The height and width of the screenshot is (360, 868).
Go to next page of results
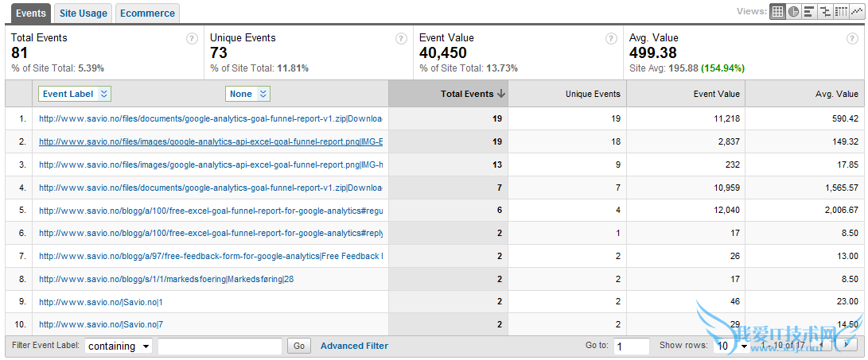click(x=846, y=346)
